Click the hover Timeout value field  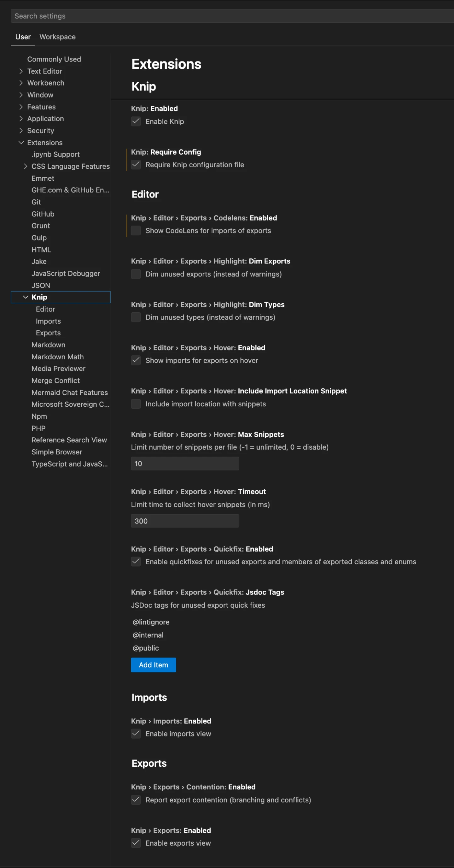click(x=184, y=521)
